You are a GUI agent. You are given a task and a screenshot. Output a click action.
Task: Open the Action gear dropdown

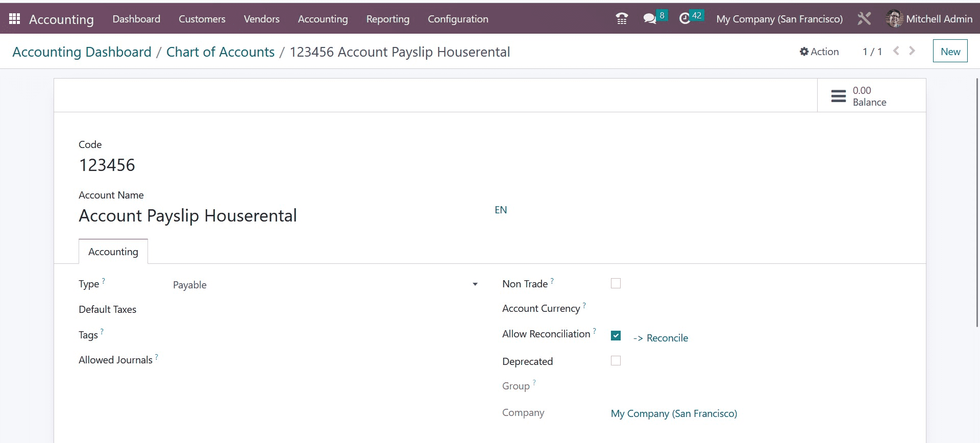point(819,52)
